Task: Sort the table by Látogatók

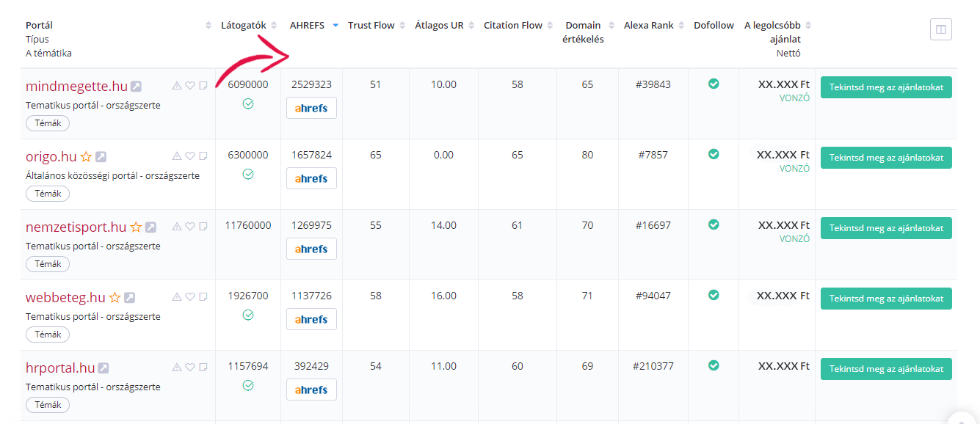Action: pos(274,26)
